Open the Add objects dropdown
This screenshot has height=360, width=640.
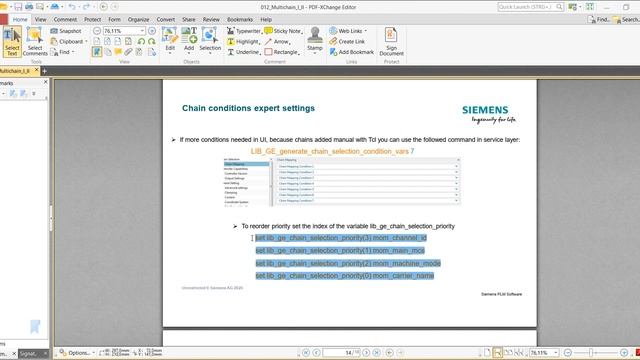pyautogui.click(x=189, y=41)
